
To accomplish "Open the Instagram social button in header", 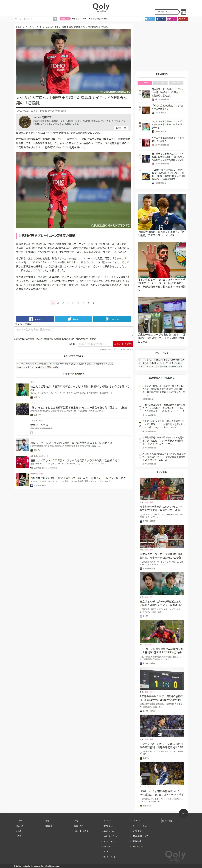I will pos(172,19).
